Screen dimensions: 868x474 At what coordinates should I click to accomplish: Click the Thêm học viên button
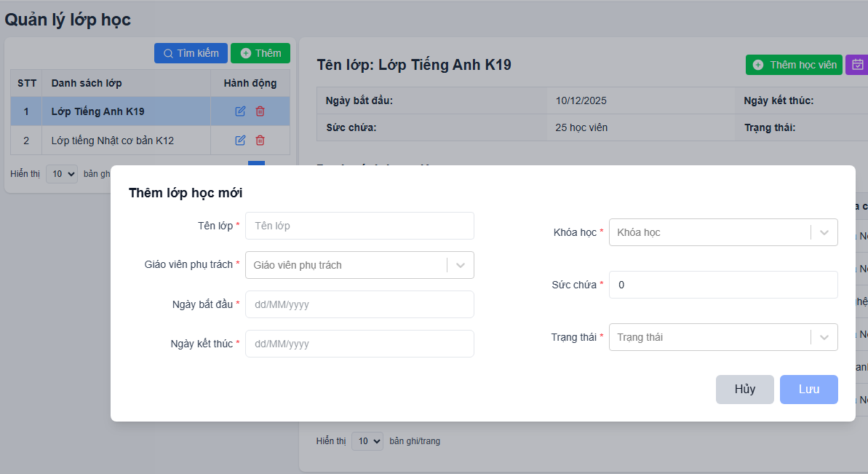pyautogui.click(x=794, y=65)
